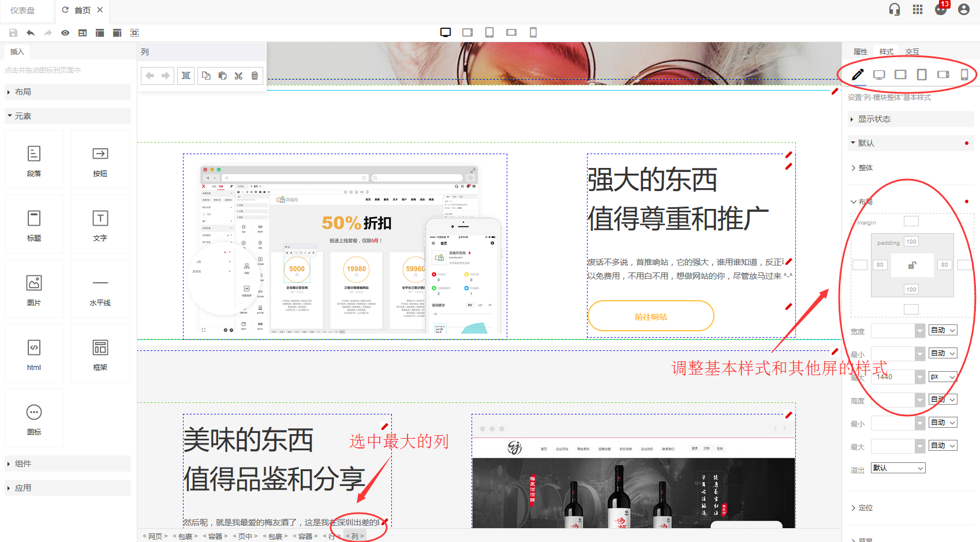
Task: Open the headset support icon
Action: (x=895, y=10)
